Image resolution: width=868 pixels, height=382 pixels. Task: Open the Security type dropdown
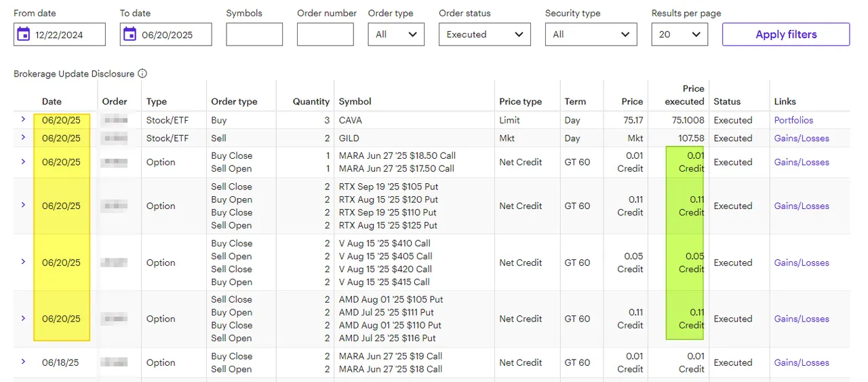[591, 35]
